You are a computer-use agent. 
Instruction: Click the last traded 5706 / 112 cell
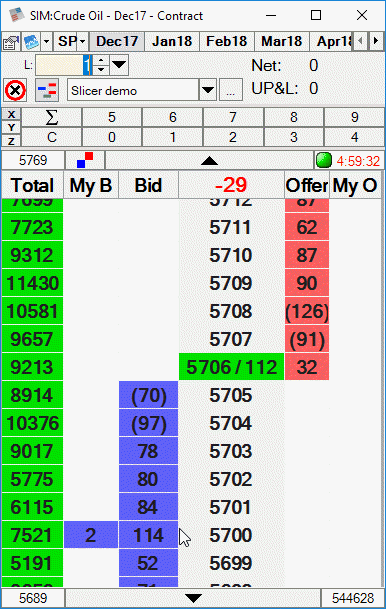pyautogui.click(x=231, y=367)
